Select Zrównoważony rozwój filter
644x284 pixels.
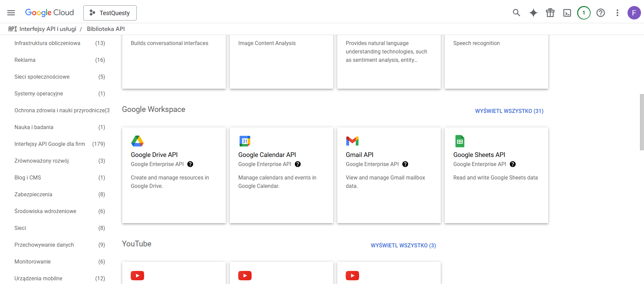coord(60,161)
